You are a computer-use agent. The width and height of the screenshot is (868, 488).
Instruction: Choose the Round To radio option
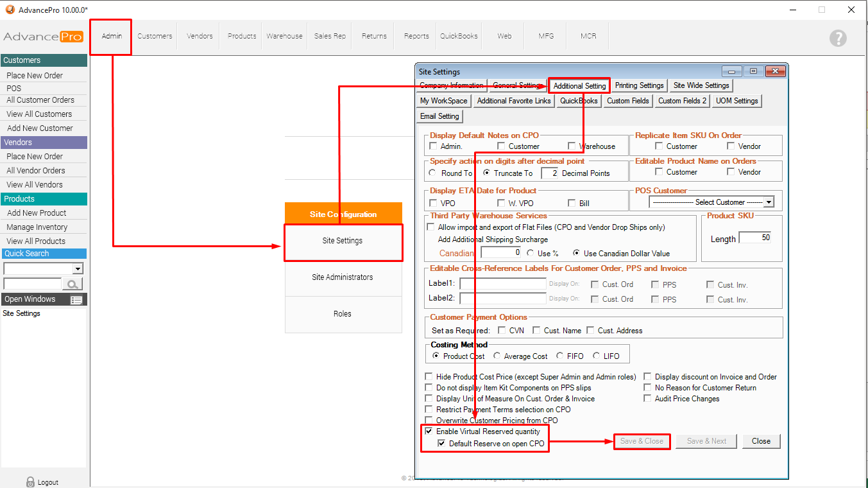[433, 173]
